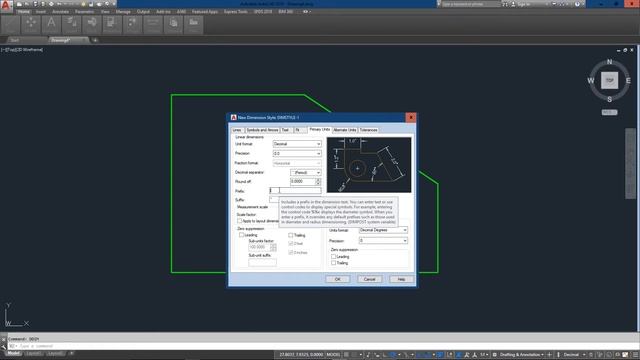The image size is (640, 360).
Task: Open the Layers ribbon panel
Action: pyautogui.click(x=71, y=25)
